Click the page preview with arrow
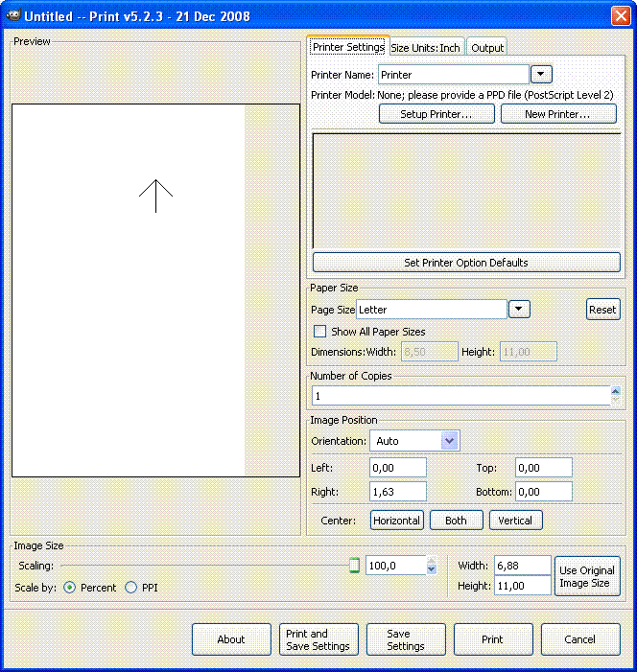 (x=155, y=290)
